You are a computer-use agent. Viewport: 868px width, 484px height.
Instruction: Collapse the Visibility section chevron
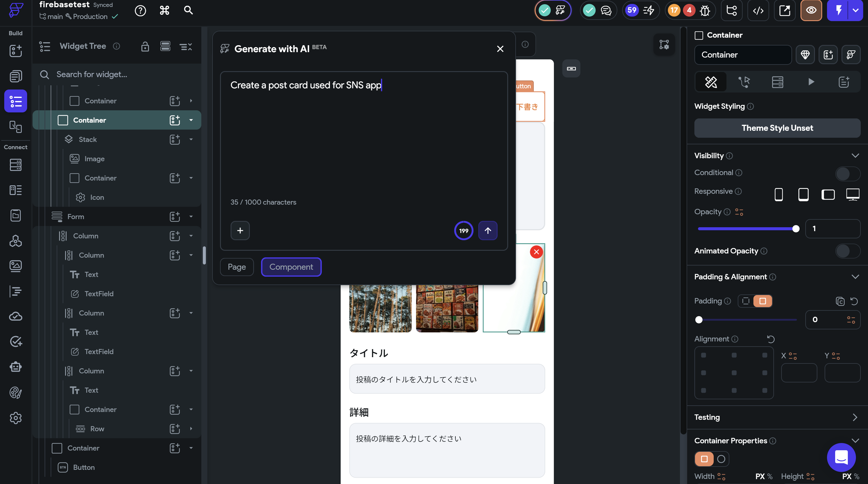point(855,156)
